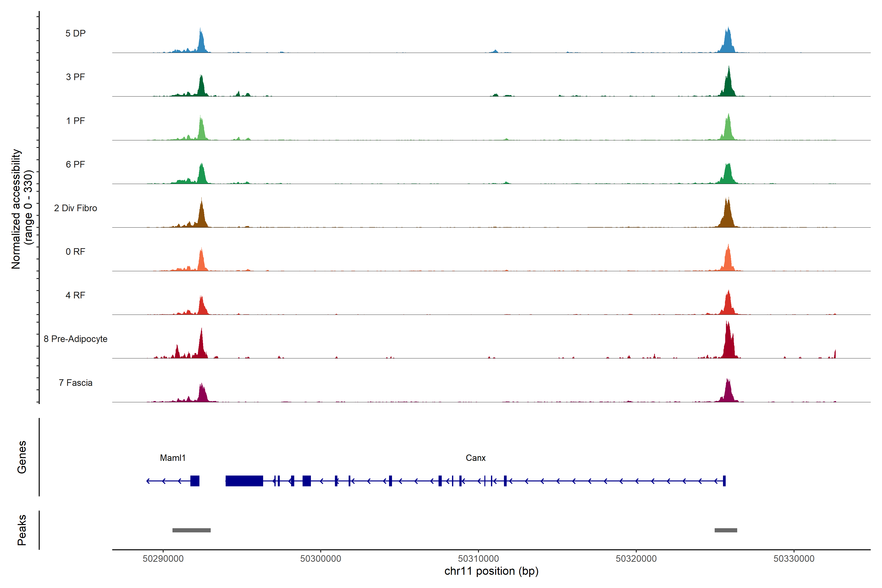
Task: Click the Canx gene label
Action: tap(476, 458)
